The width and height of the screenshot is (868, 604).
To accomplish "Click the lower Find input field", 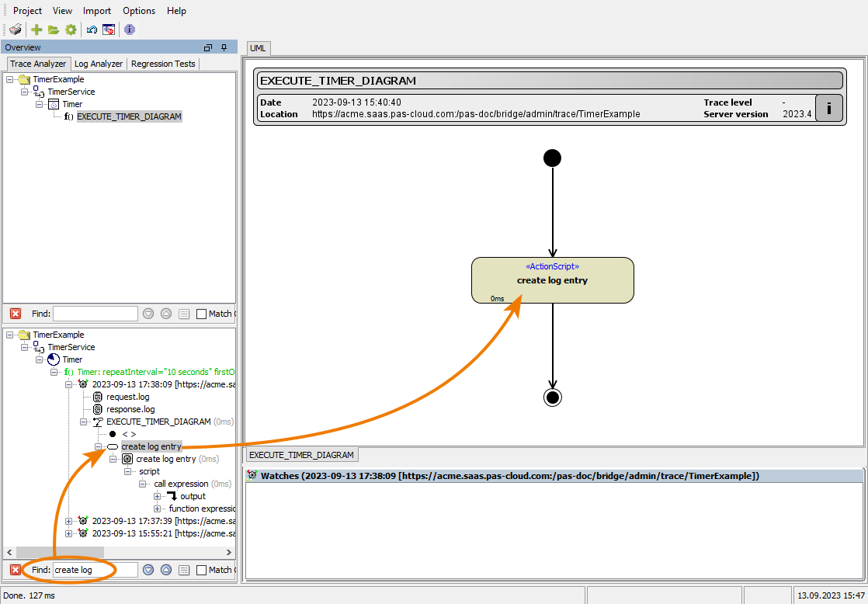I will 95,570.
